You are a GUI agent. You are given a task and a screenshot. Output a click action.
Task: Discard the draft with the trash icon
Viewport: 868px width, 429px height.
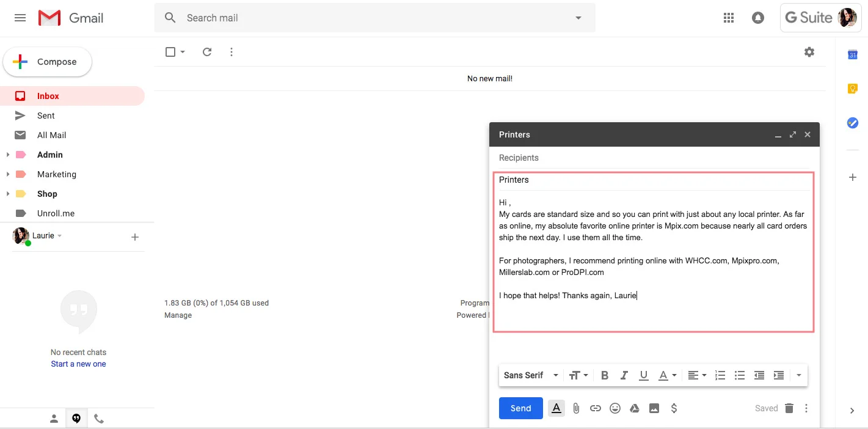coord(789,408)
